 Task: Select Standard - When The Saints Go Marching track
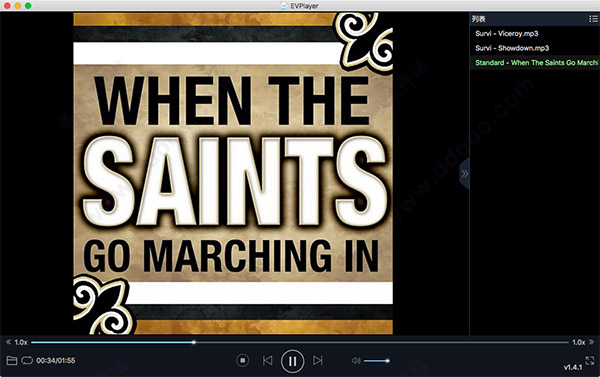(535, 63)
